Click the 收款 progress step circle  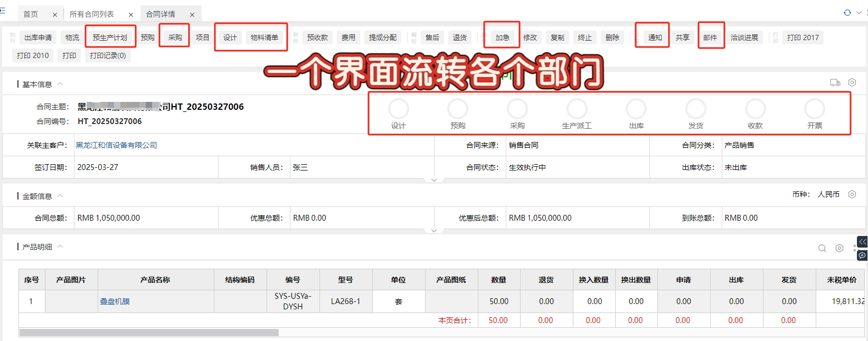(756, 109)
